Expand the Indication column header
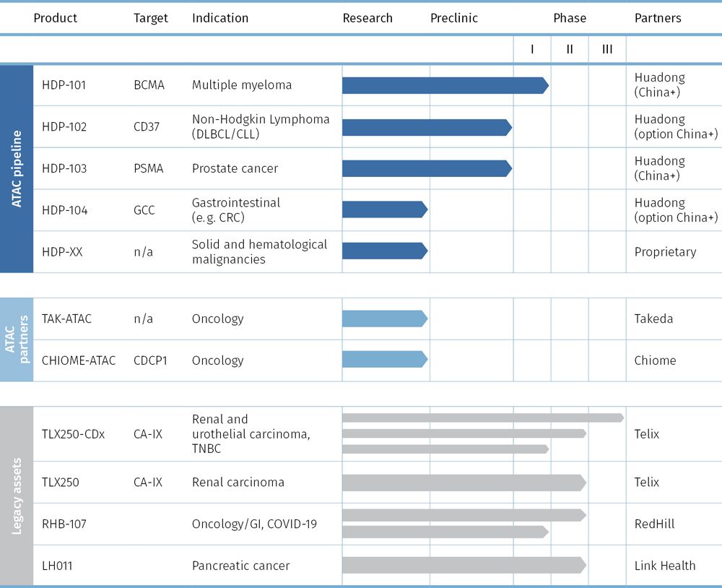The image size is (722, 588). (220, 18)
